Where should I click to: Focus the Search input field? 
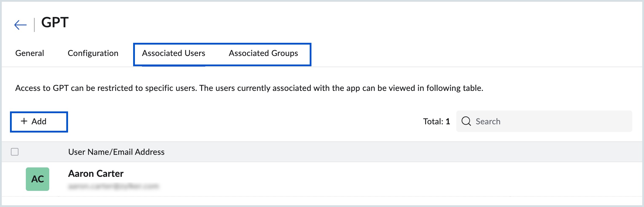point(544,121)
